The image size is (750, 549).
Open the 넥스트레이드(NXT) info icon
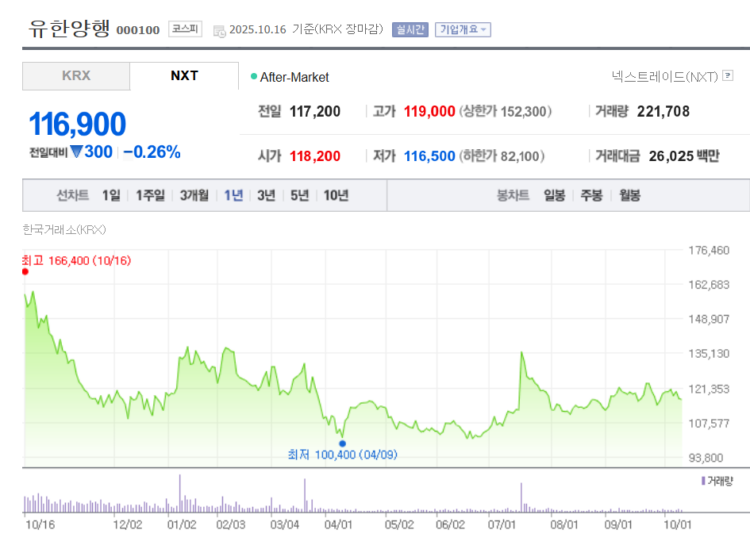coord(728,76)
